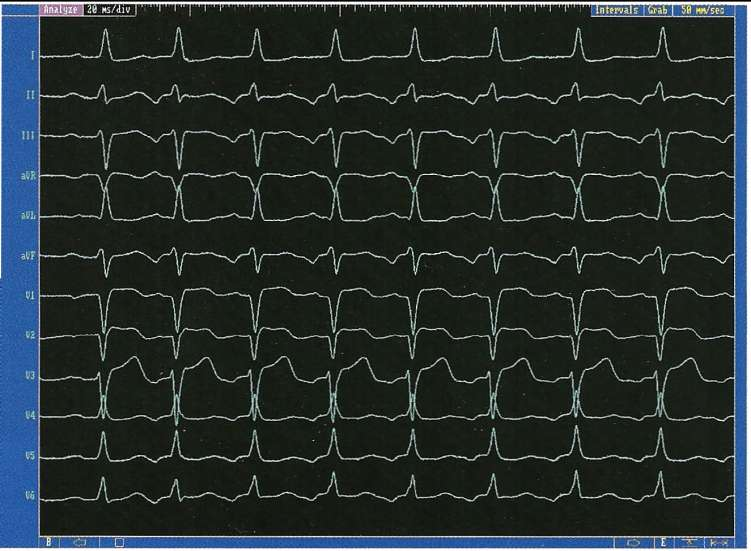Open the Intervals menu
The image size is (751, 551).
pos(617,10)
